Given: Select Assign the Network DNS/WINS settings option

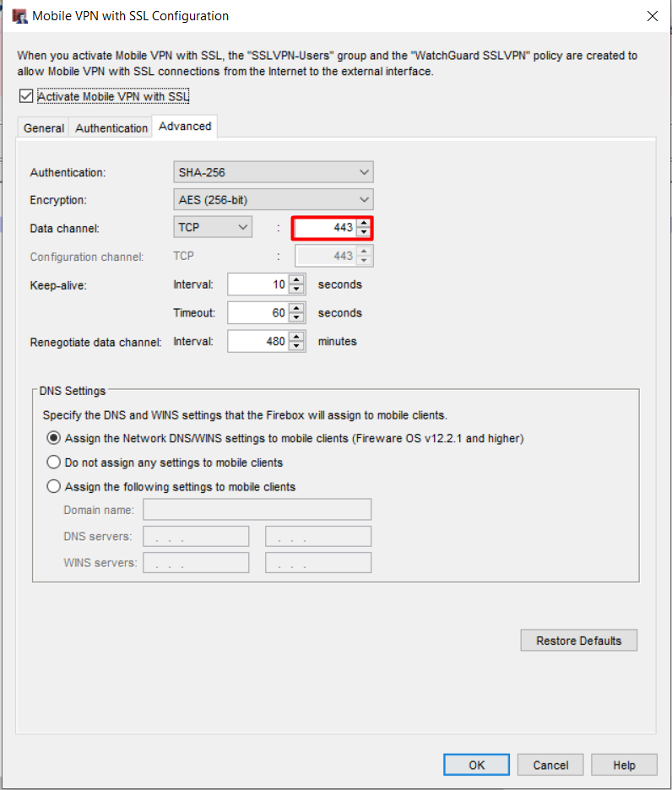Looking at the screenshot, I should pyautogui.click(x=53, y=438).
